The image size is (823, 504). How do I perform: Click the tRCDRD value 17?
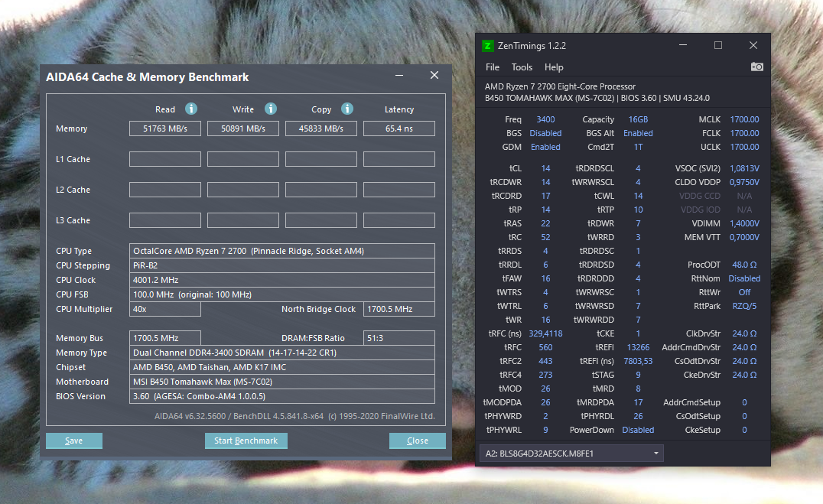pyautogui.click(x=545, y=196)
